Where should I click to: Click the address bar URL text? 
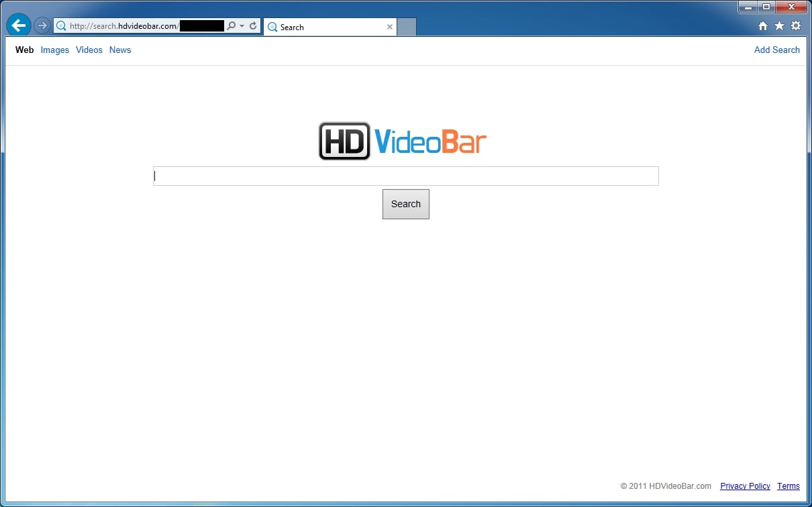click(124, 26)
